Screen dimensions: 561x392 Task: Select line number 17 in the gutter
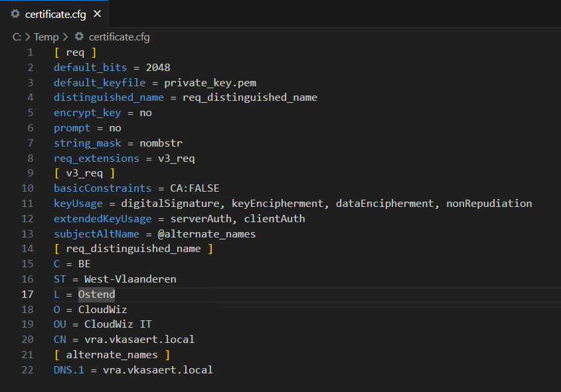pyautogui.click(x=28, y=294)
